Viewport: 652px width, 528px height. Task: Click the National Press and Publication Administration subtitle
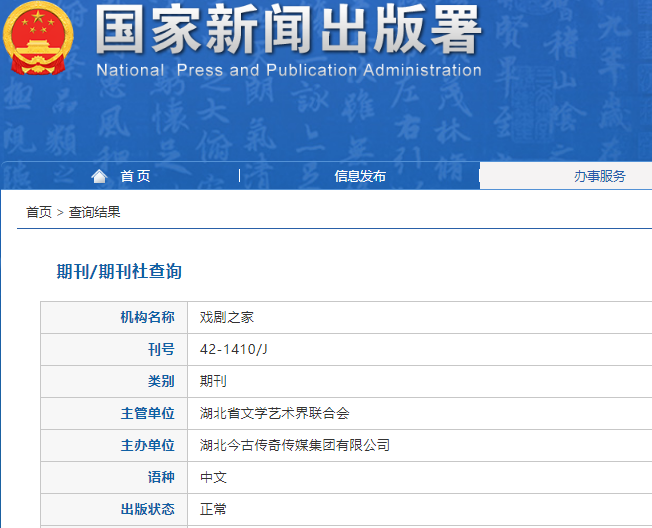click(x=289, y=70)
